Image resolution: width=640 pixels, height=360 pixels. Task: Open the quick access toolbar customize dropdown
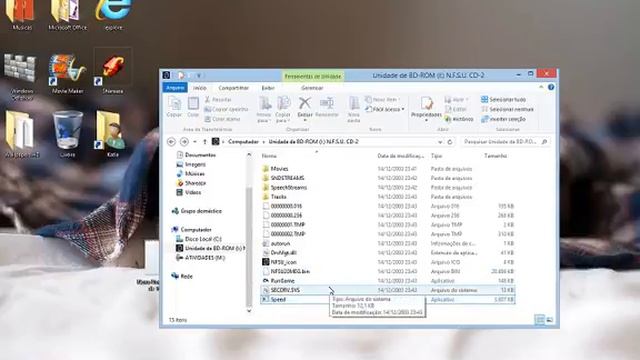click(199, 76)
